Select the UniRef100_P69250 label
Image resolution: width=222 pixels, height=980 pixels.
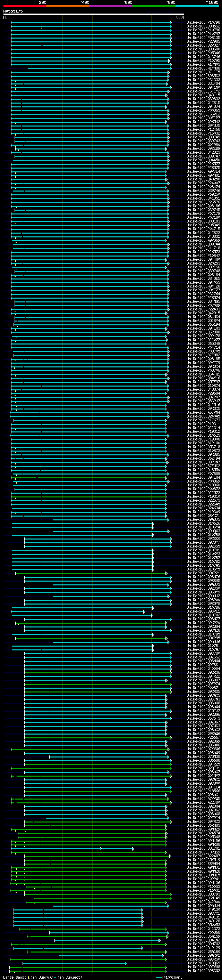[x=203, y=194]
